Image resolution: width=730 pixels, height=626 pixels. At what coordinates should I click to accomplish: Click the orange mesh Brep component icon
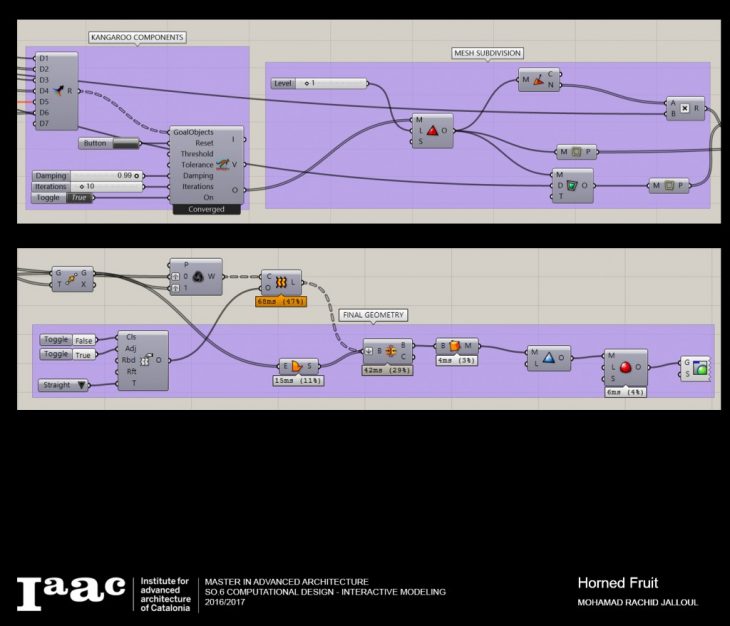454,346
